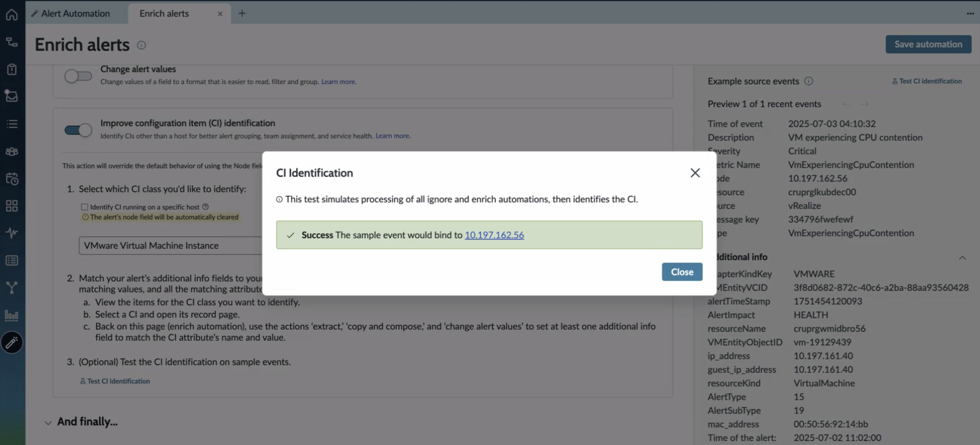
Task: Click the Close button in dialog
Action: pos(682,272)
